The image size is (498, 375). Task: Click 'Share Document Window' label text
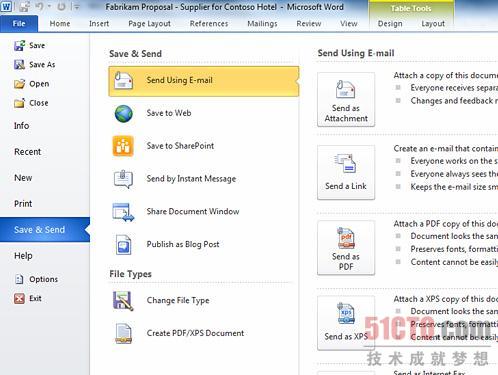[193, 211]
